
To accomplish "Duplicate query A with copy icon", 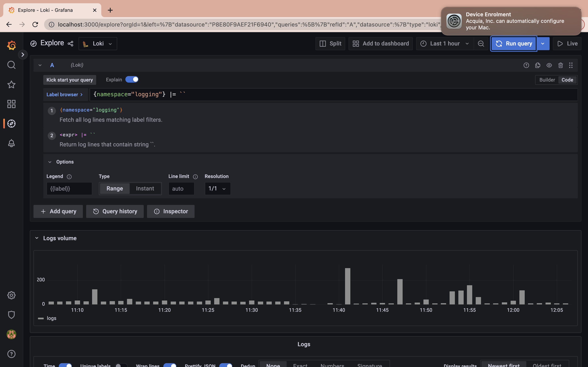I will [537, 65].
